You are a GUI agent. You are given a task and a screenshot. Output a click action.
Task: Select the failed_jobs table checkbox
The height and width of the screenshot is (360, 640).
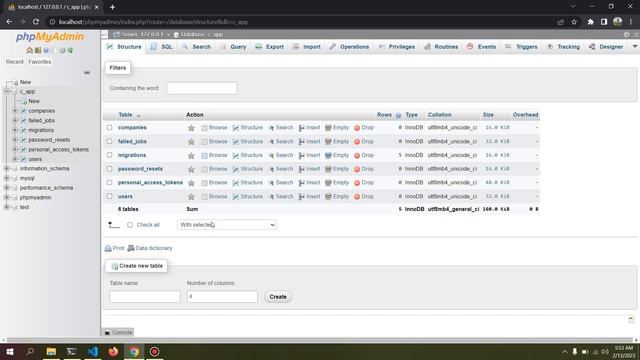pyautogui.click(x=109, y=141)
